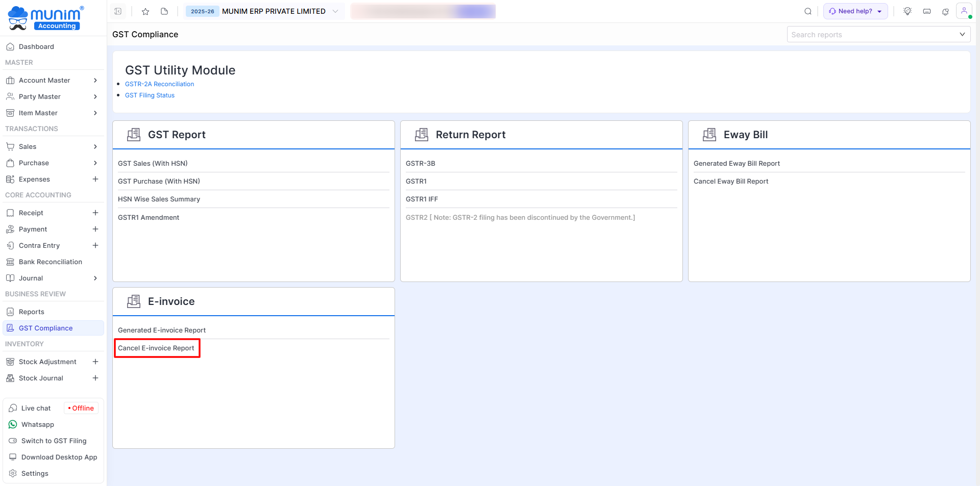Viewport: 980px width, 486px height.
Task: Open Cancel E-invoice Report
Action: coord(156,348)
